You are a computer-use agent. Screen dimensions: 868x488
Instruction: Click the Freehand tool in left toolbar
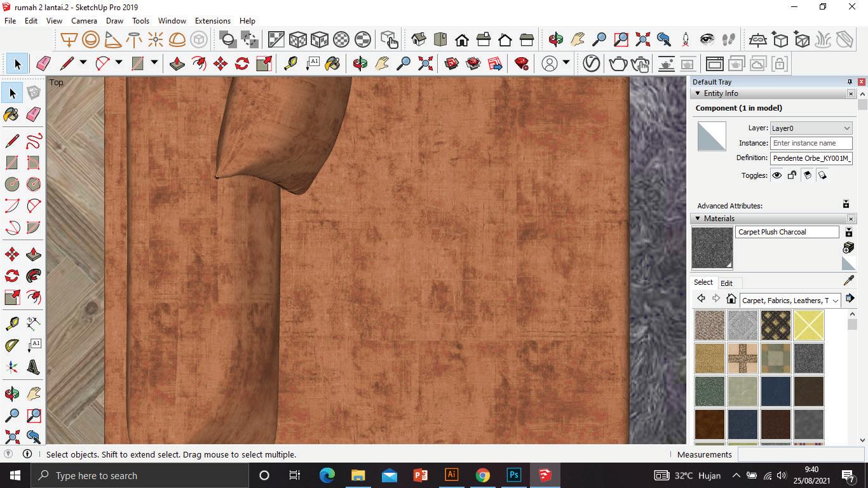(33, 140)
